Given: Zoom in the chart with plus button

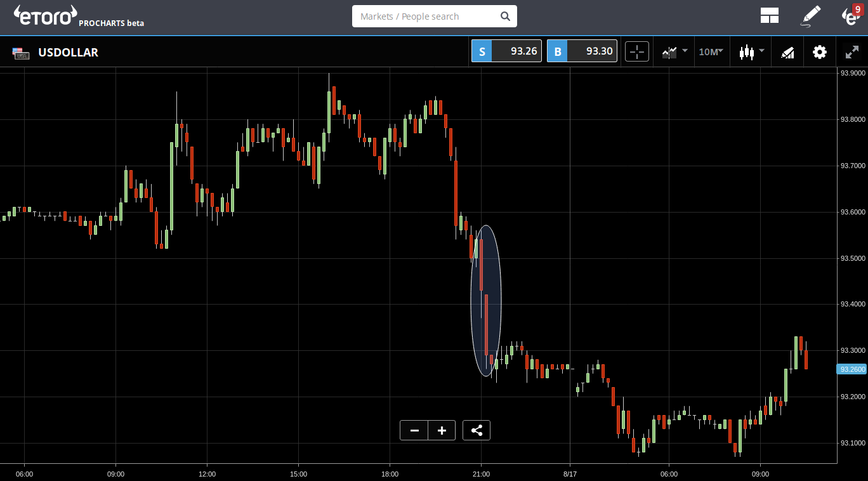Looking at the screenshot, I should click(x=442, y=430).
